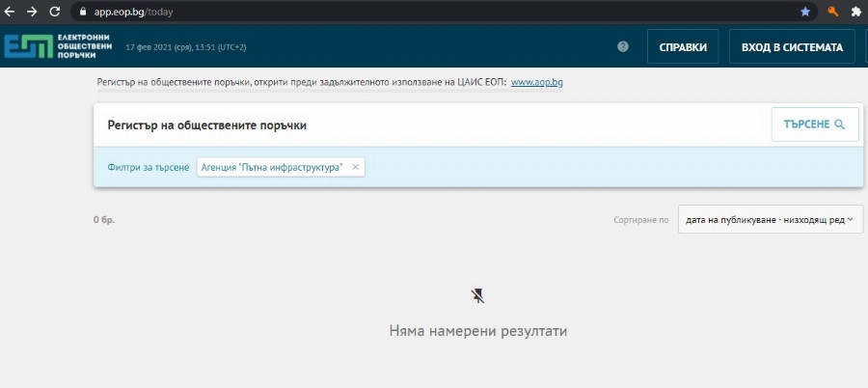
Task: Click the padlock site info icon
Action: pyautogui.click(x=83, y=12)
